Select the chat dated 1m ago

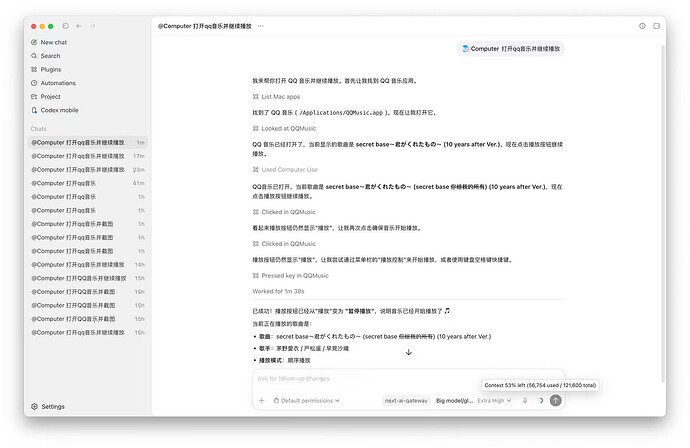88,143
